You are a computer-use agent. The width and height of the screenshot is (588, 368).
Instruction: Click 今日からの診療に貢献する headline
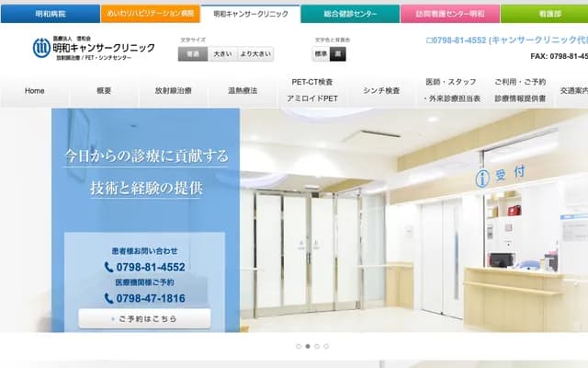click(x=147, y=155)
